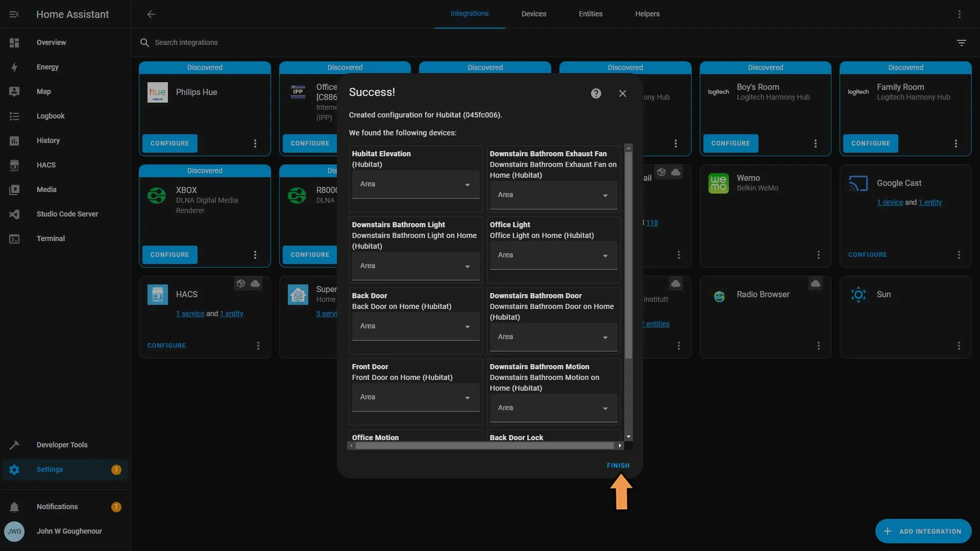Viewport: 980px width, 551px height.
Task: Open Area dropdown for Back Door
Action: pos(415,326)
